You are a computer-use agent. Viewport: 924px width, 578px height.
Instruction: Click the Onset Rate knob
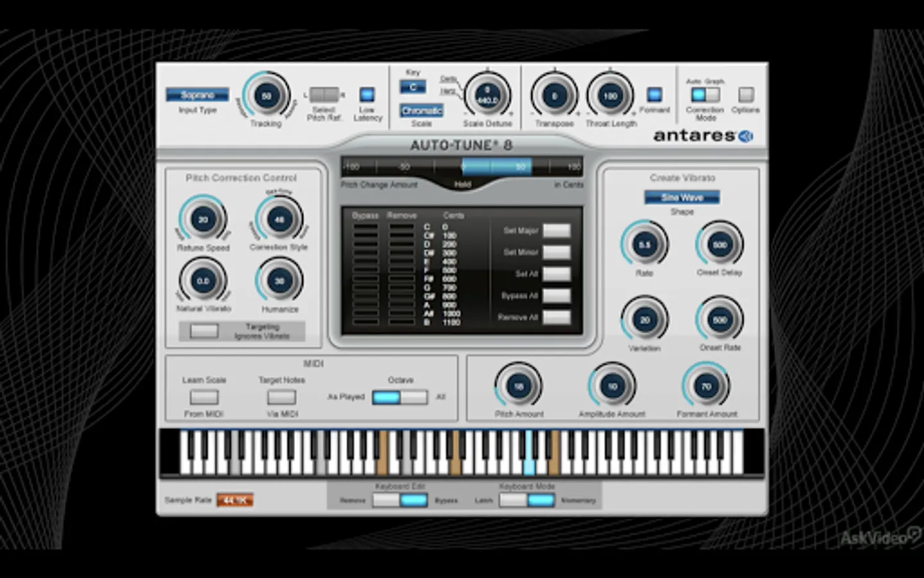click(719, 320)
